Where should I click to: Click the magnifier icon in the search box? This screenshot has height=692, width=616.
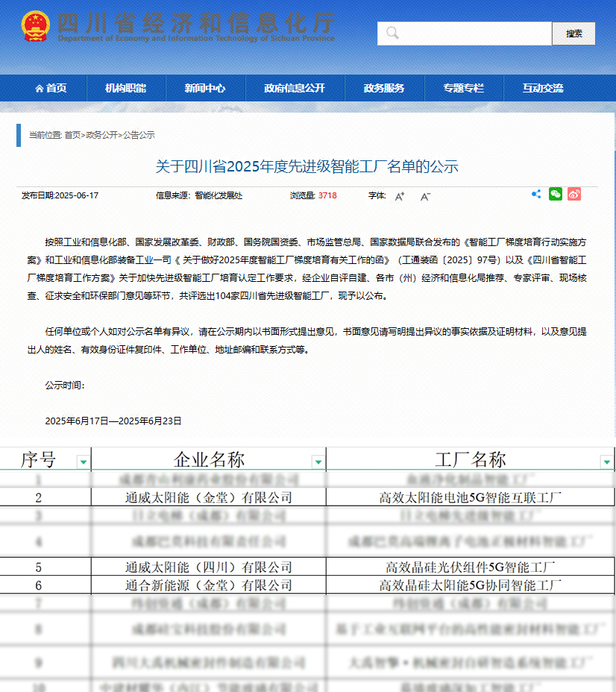(391, 33)
